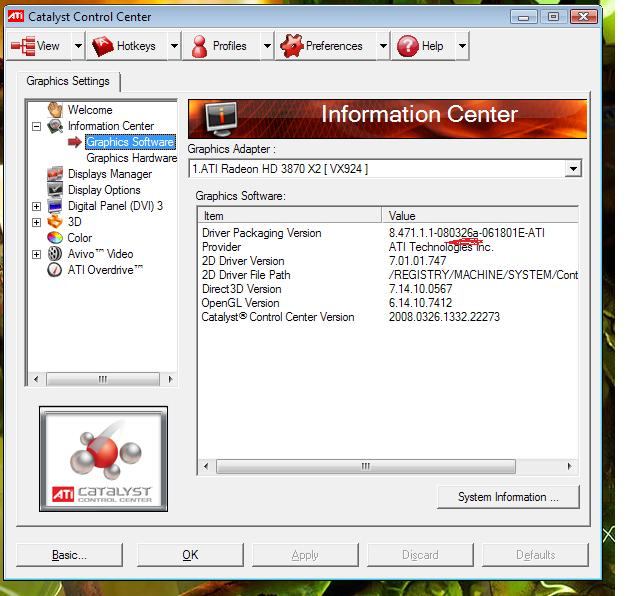The width and height of the screenshot is (640, 596).
Task: Click the OK button
Action: (190, 555)
